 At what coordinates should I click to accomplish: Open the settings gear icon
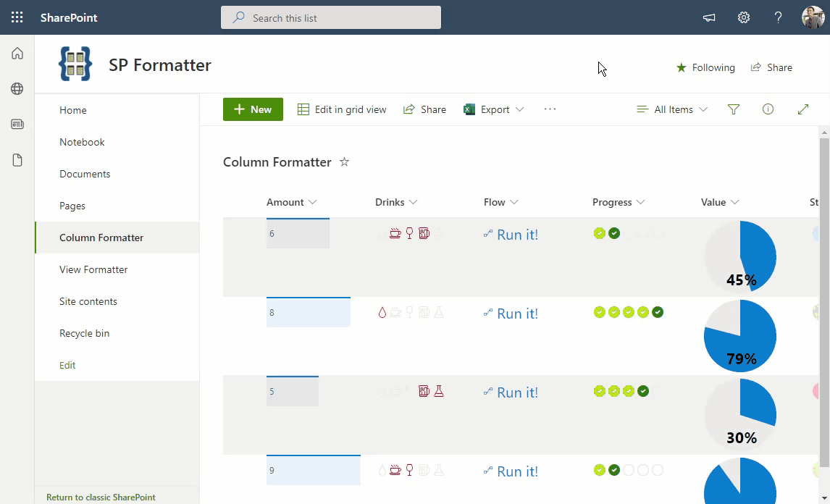(x=744, y=17)
